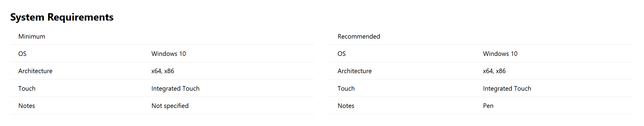This screenshot has height=126, width=644.
Task: Select the Minimum table header
Action: click(x=32, y=36)
